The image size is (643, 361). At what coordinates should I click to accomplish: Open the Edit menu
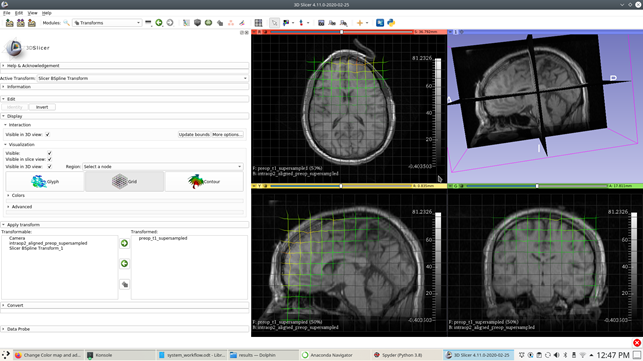click(x=19, y=13)
